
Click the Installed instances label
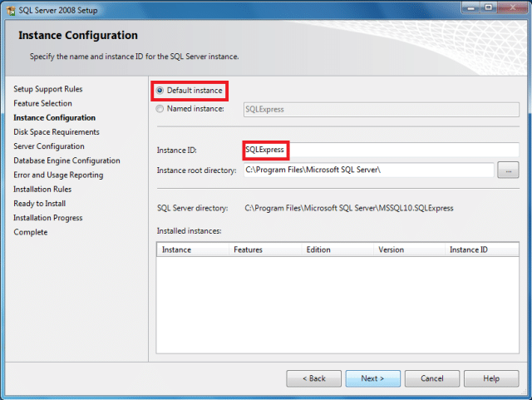click(189, 231)
